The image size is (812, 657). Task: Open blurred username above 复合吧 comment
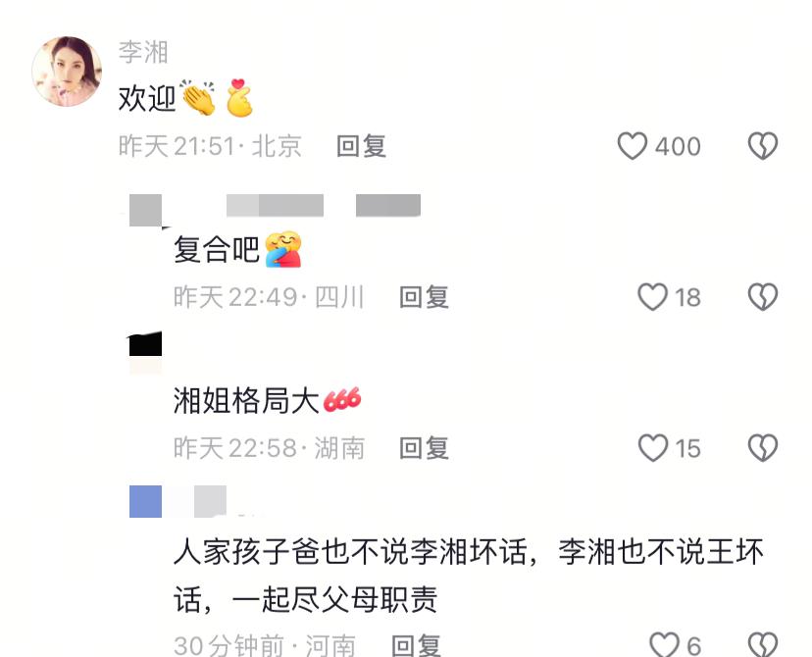click(275, 205)
